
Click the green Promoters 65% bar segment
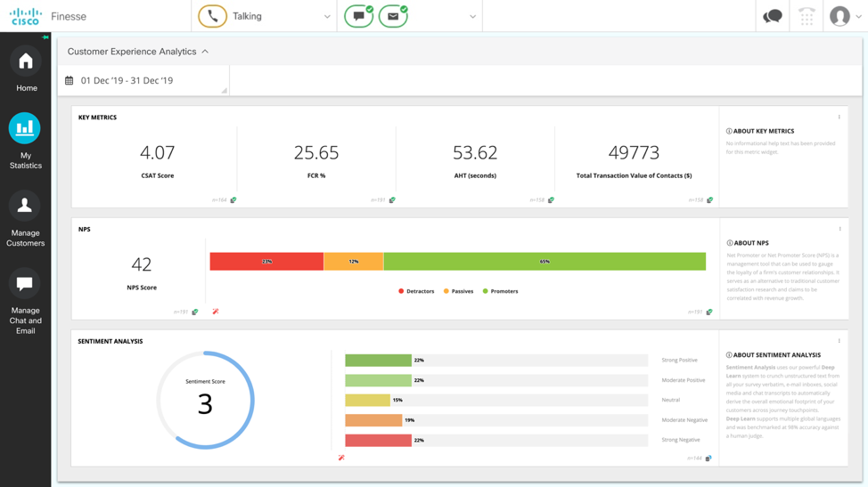pos(544,262)
